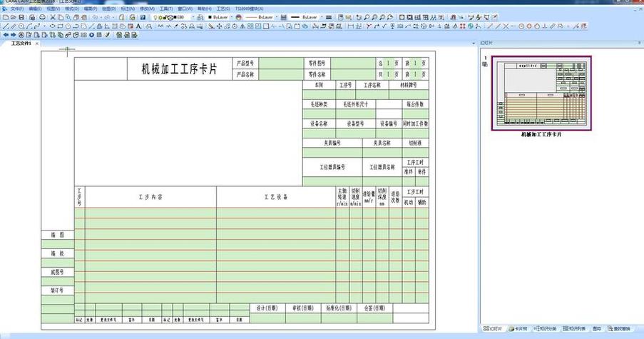
Task: Expand the Undo history dropdown arrow
Action: tap(101, 17)
